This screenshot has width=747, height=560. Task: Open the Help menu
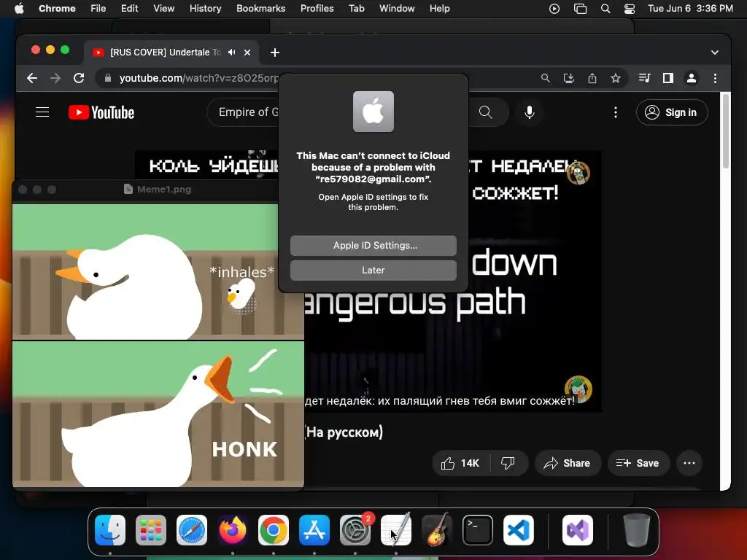(439, 8)
